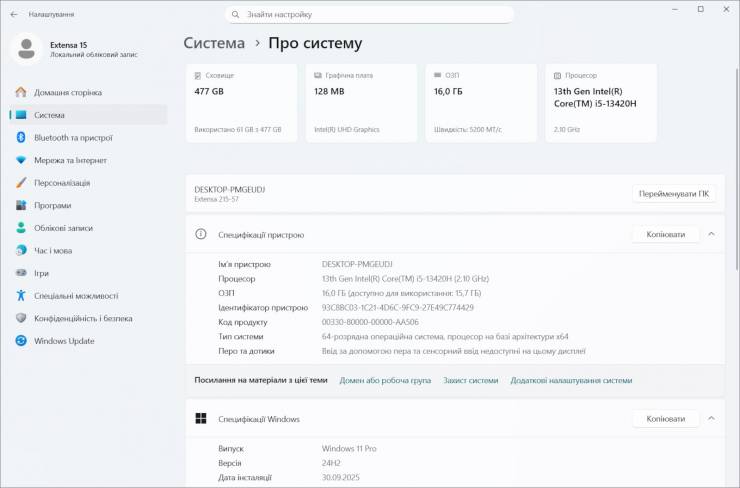Open Захист системи link

[x=470, y=380]
